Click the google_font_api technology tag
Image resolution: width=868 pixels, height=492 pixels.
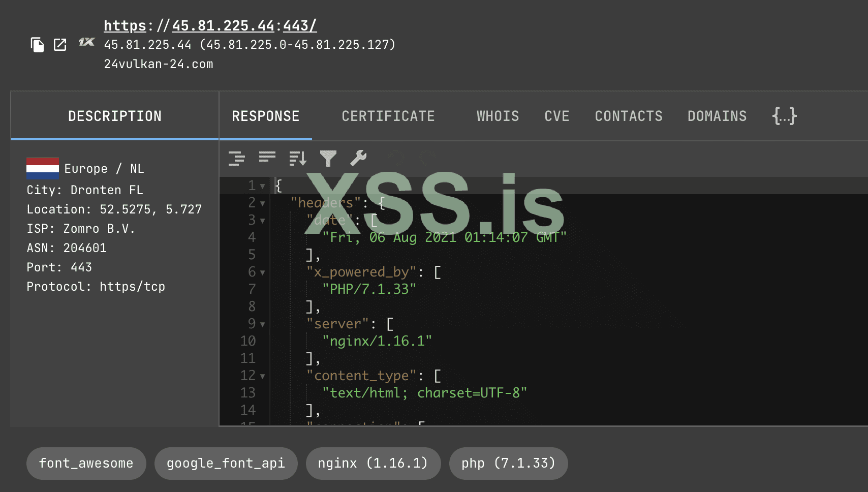226,464
